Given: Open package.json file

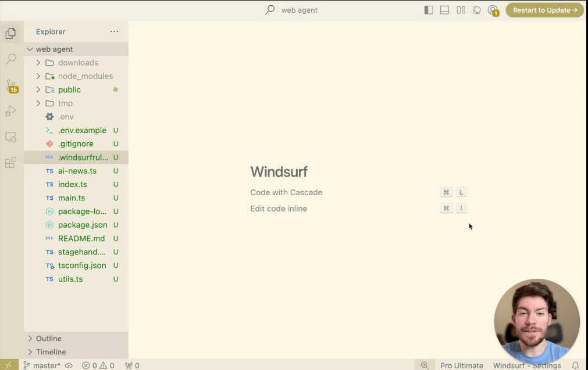Looking at the screenshot, I should tap(76, 225).
